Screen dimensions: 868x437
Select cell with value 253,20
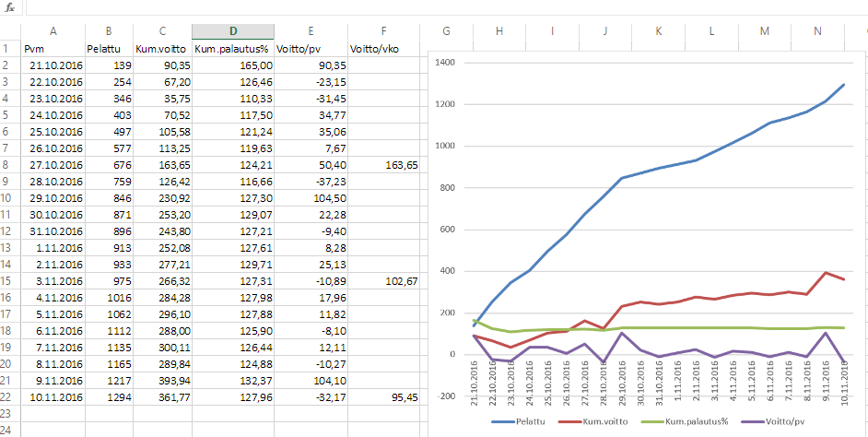(162, 215)
